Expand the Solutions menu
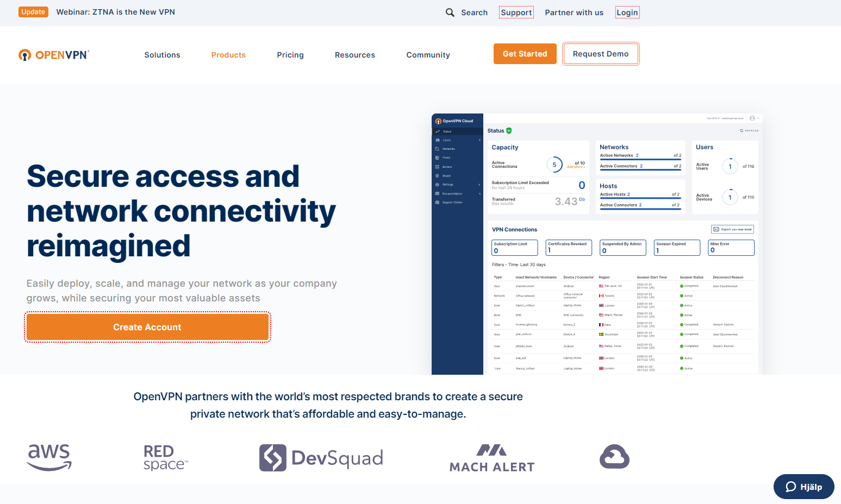Viewport: 841px width, 504px height. coord(162,55)
